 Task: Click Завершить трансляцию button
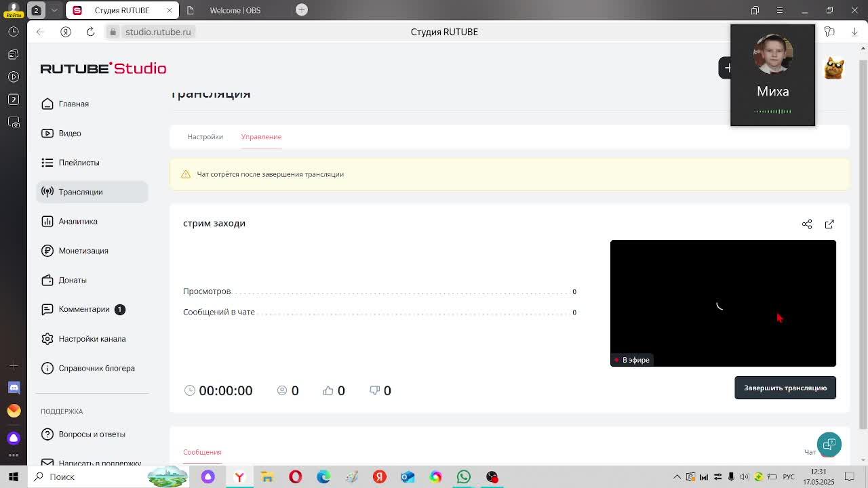coord(785,388)
